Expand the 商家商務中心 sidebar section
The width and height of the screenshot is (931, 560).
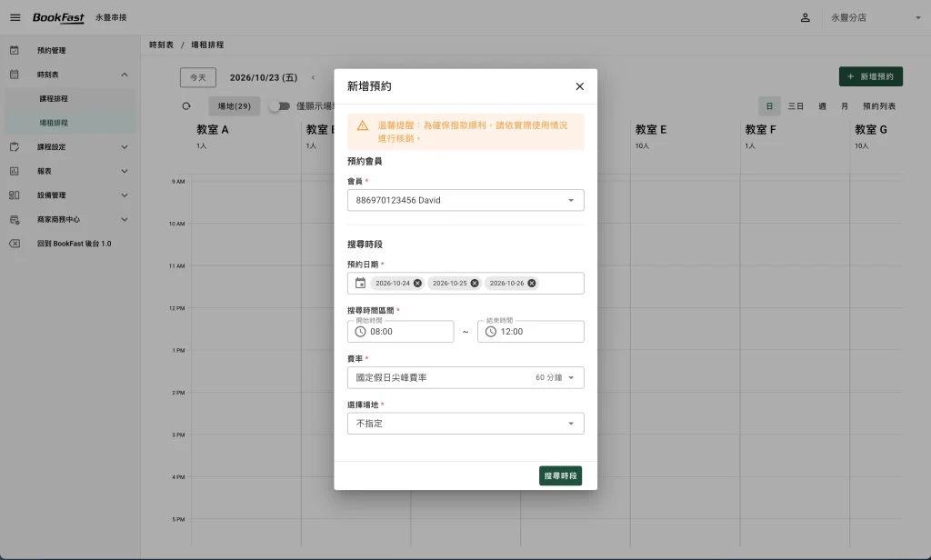[x=70, y=220]
